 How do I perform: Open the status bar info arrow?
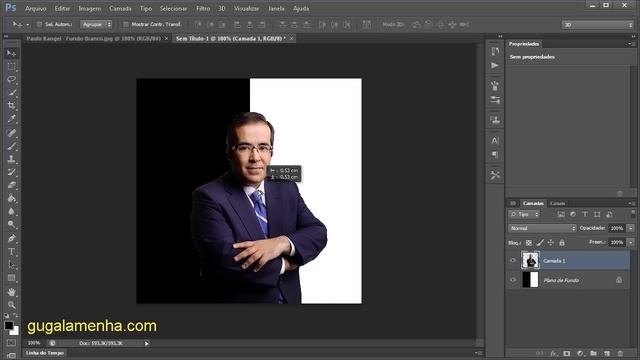147,343
